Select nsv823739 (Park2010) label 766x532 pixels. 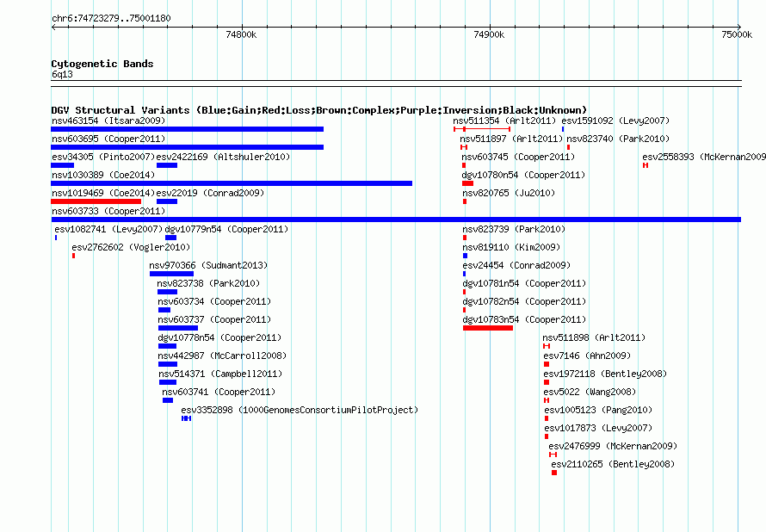[514, 229]
